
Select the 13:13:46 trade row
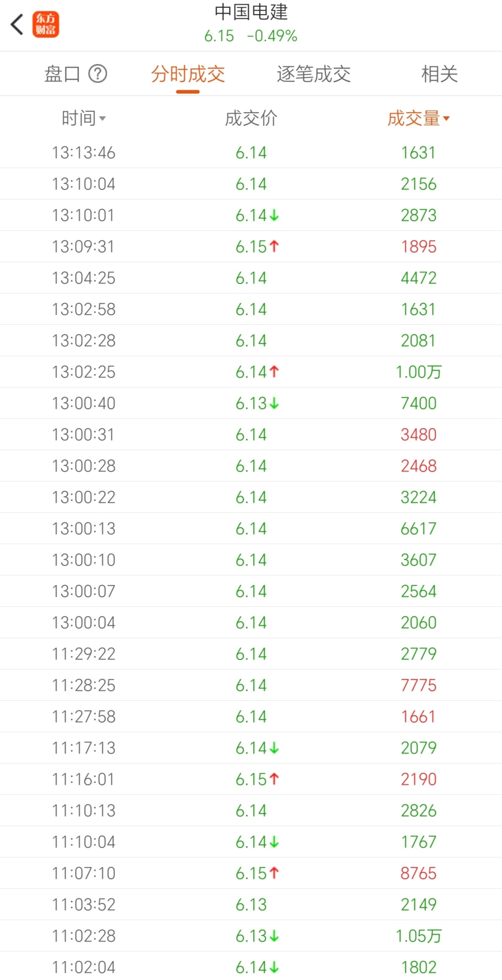point(251,153)
